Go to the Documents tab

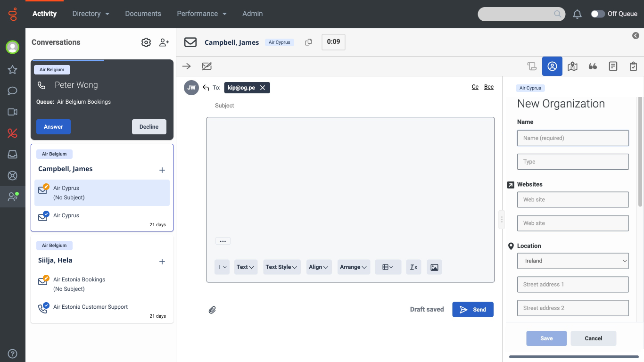[143, 14]
